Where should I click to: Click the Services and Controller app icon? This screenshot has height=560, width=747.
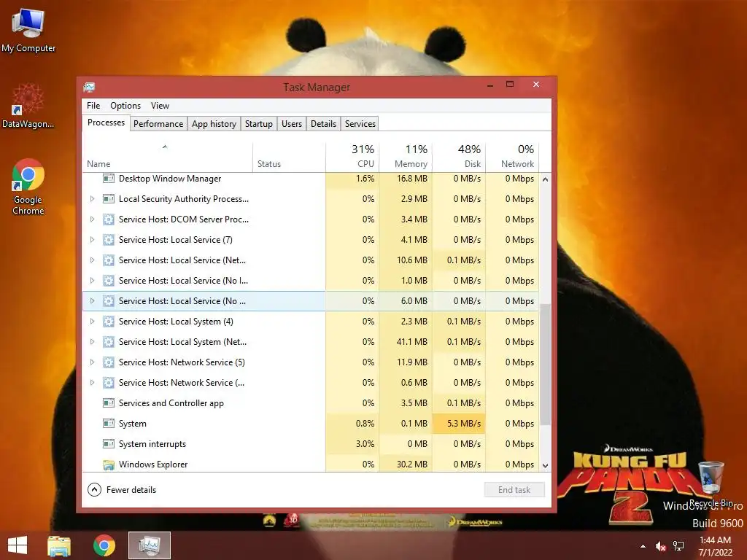click(109, 403)
